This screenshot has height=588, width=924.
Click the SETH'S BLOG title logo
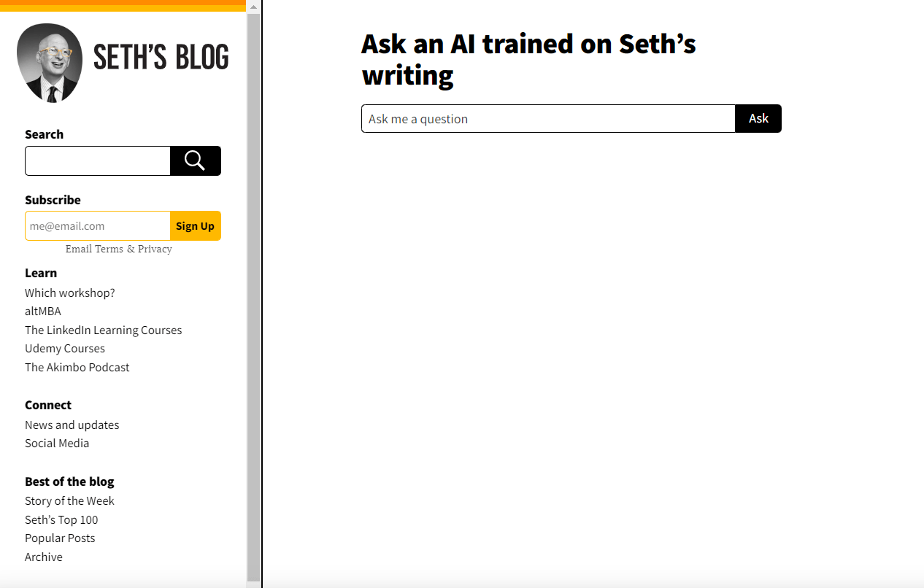161,58
